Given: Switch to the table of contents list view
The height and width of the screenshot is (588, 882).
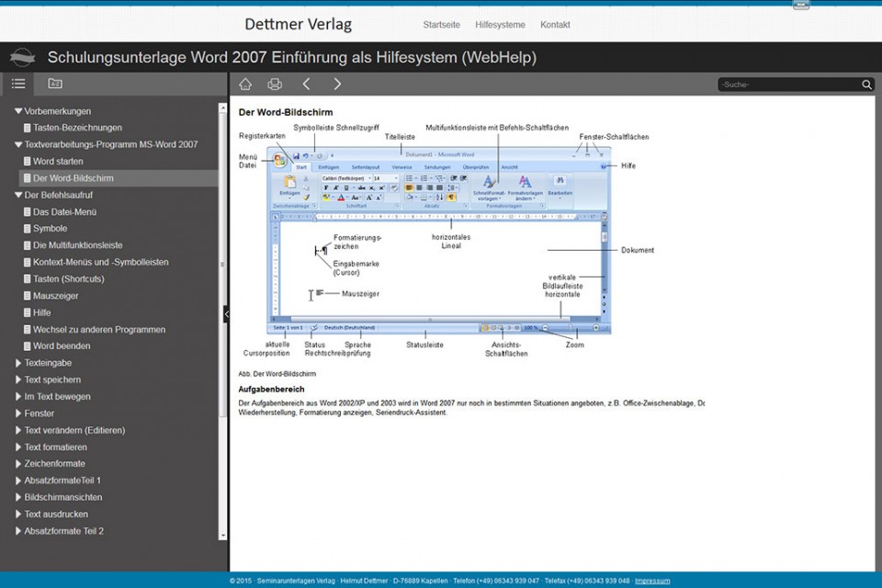Looking at the screenshot, I should click(x=18, y=84).
